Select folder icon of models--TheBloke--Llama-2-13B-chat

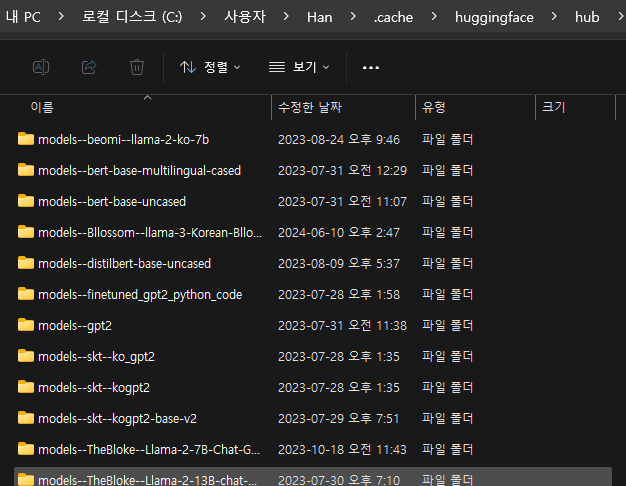tap(26, 480)
